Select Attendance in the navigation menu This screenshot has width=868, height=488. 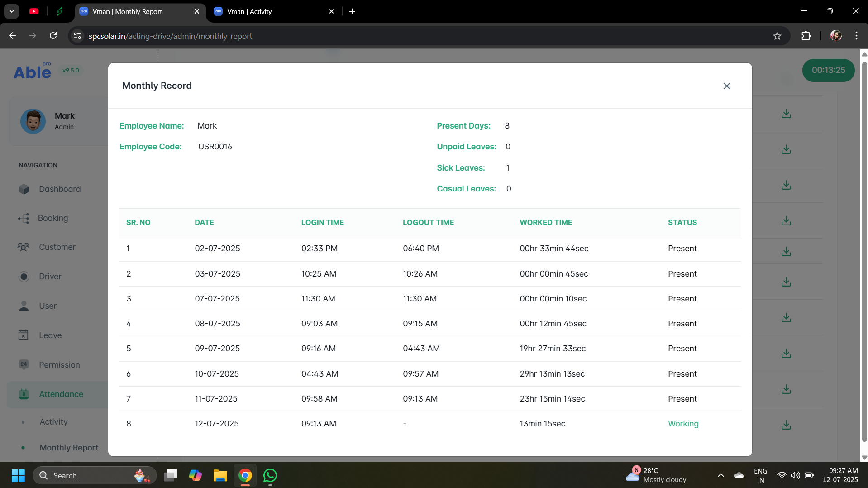(61, 394)
